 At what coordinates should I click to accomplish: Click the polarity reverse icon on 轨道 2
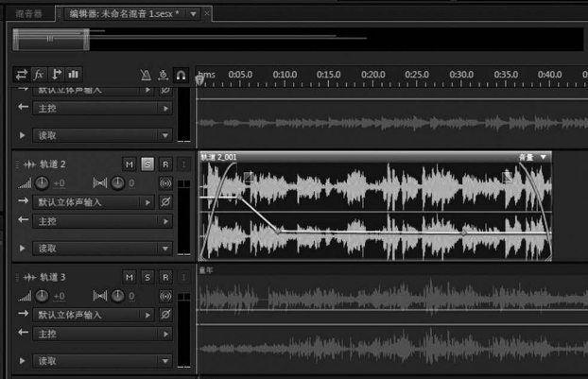coord(165,202)
